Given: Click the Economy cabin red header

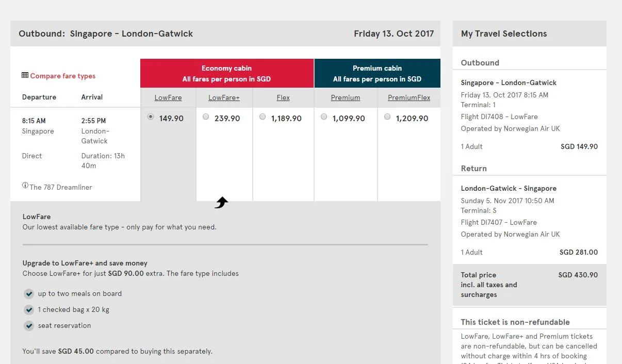Looking at the screenshot, I should tap(226, 73).
